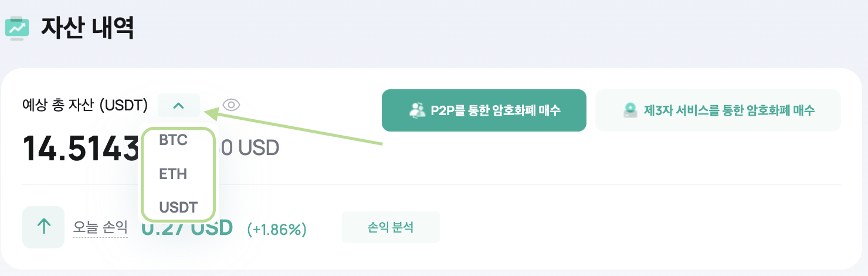Choose USDT in the currency dropdown
Image resolution: width=868 pixels, height=276 pixels.
178,207
